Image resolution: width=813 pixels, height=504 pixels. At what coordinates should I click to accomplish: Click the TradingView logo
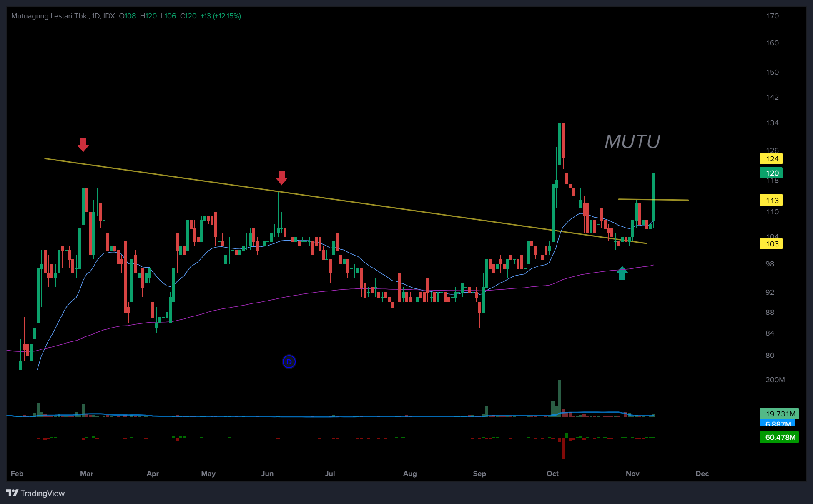tap(35, 493)
